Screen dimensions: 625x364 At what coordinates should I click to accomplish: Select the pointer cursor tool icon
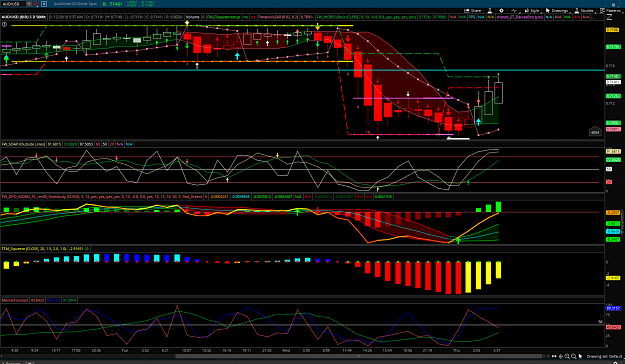580,356
